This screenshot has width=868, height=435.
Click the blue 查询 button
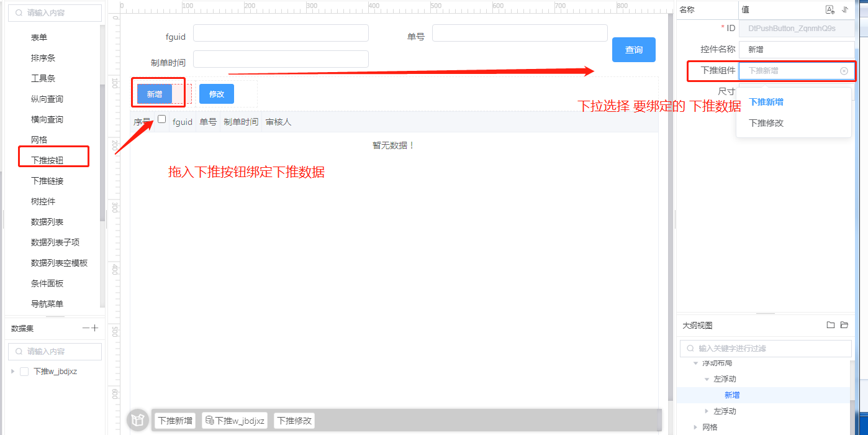point(633,50)
